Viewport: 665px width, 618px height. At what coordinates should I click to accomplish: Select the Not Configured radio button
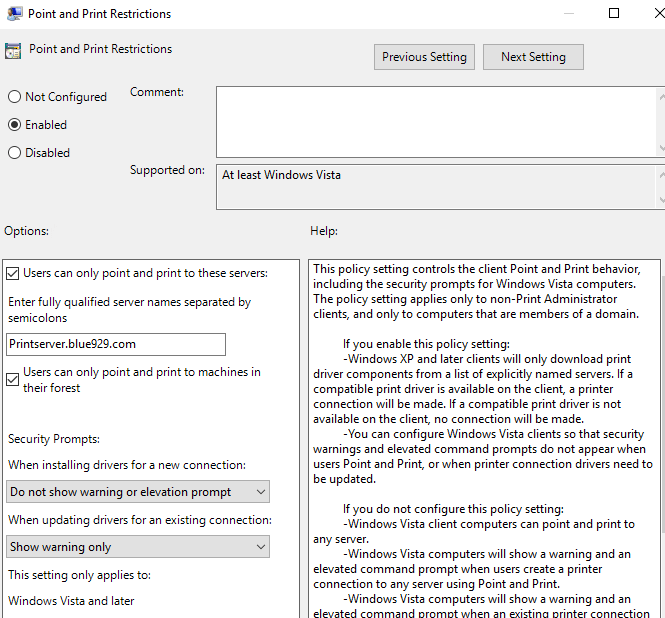click(14, 97)
